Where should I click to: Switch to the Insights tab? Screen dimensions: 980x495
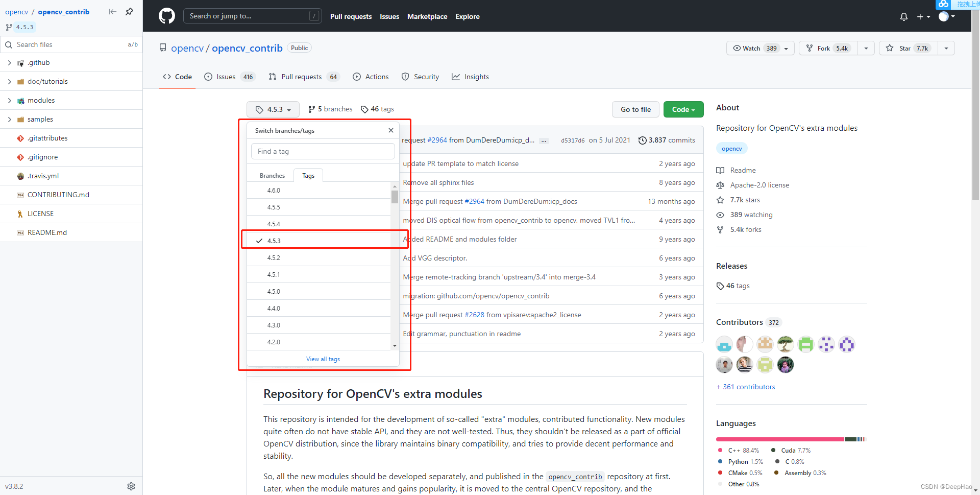470,77
